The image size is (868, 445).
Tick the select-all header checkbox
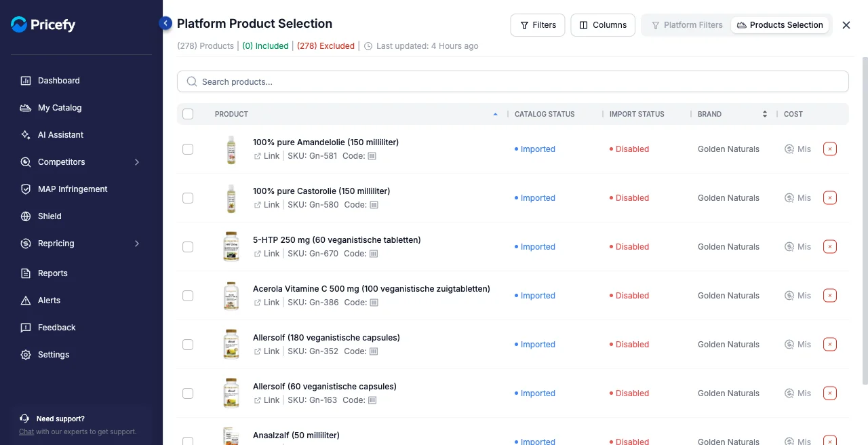[188, 114]
